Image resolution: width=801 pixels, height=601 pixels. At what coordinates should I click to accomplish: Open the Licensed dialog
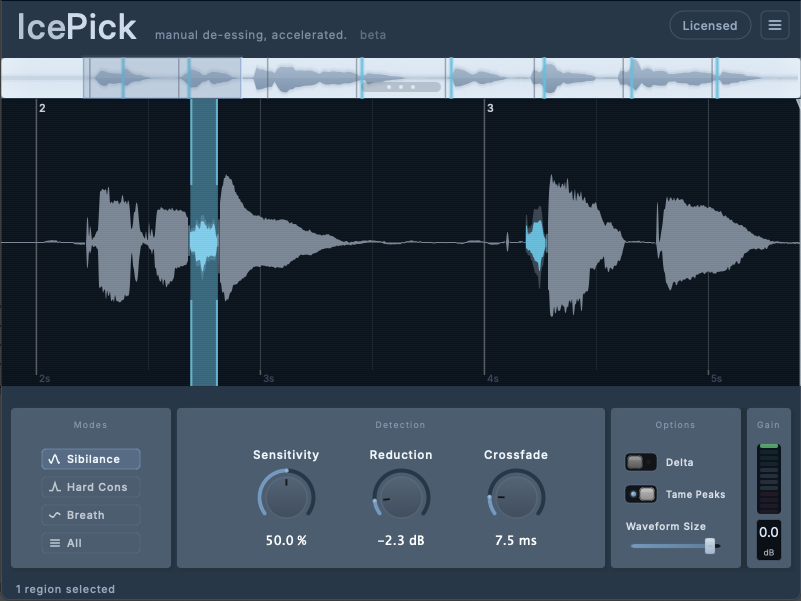(x=710, y=25)
